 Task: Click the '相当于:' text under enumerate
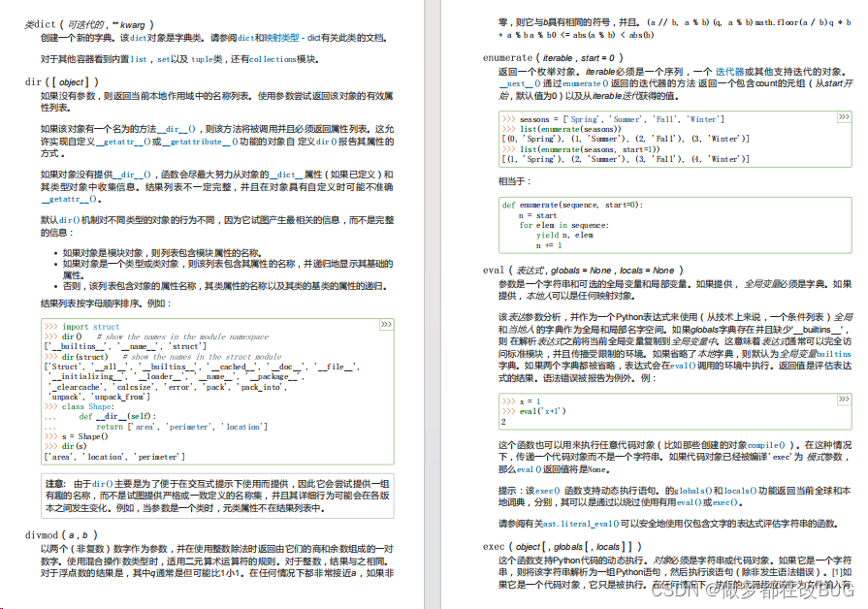click(x=514, y=181)
